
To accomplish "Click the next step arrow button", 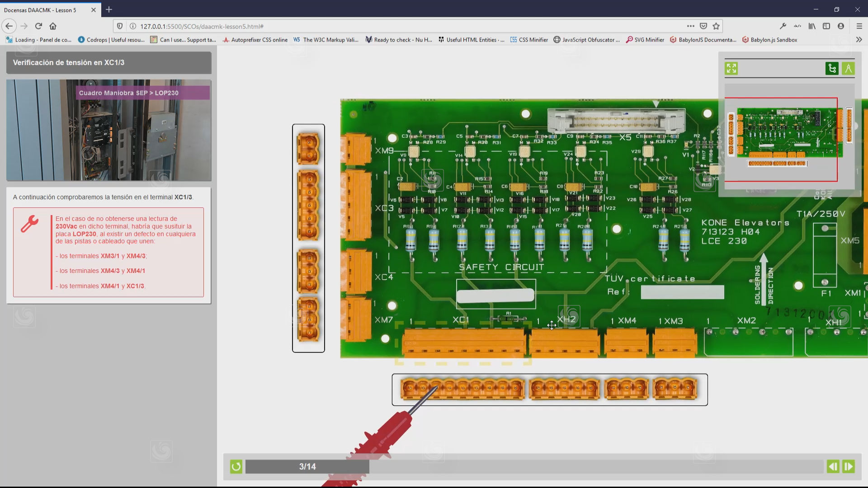I will click(x=849, y=466).
